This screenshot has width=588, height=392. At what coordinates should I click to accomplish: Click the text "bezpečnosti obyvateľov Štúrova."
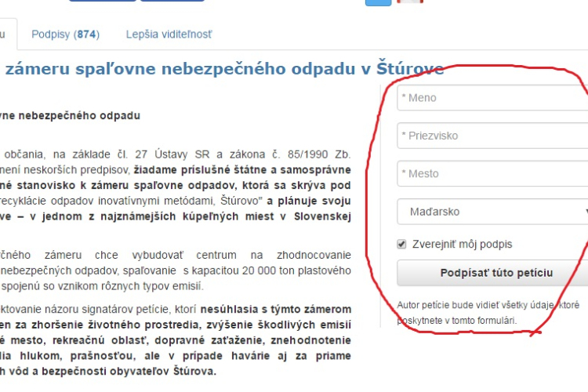[x=129, y=372]
